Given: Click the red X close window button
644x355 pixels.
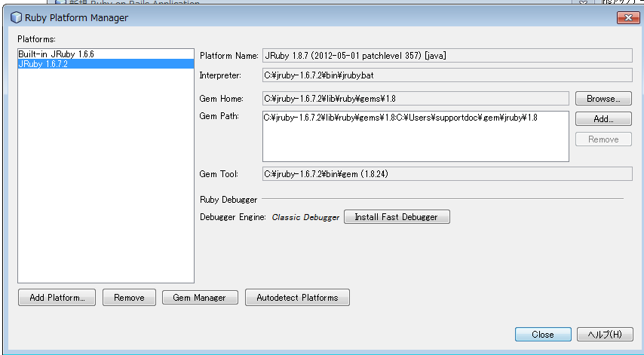Looking at the screenshot, I should click(628, 17).
